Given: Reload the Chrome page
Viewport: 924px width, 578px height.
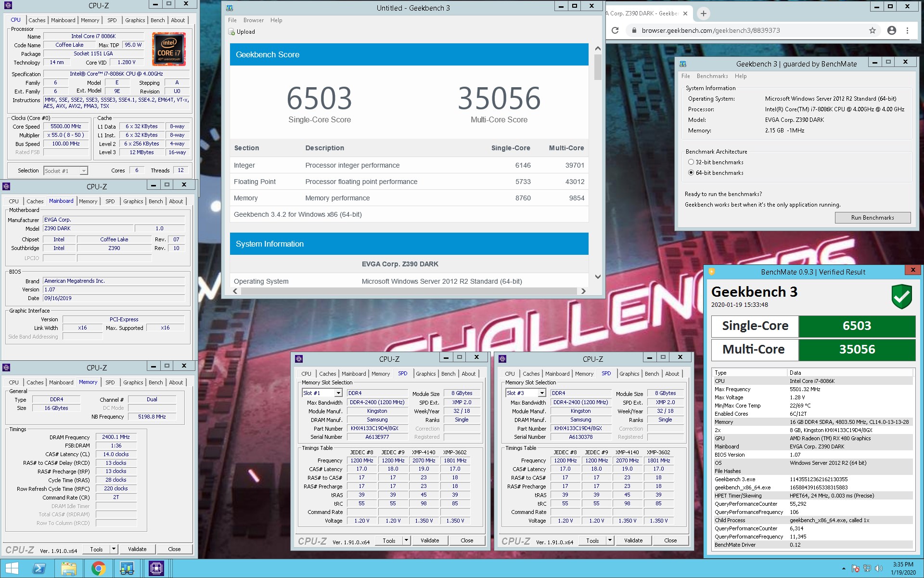Looking at the screenshot, I should pos(615,30).
